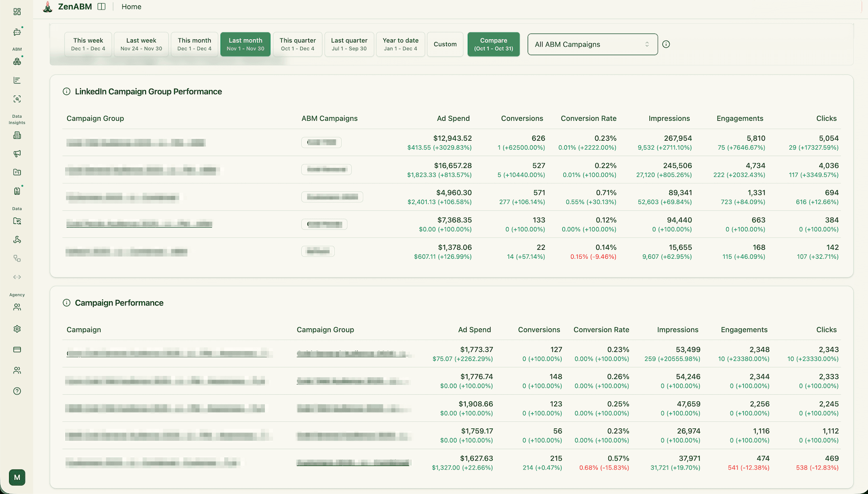Open the Custom date range picker
The width and height of the screenshot is (868, 494).
tap(445, 44)
